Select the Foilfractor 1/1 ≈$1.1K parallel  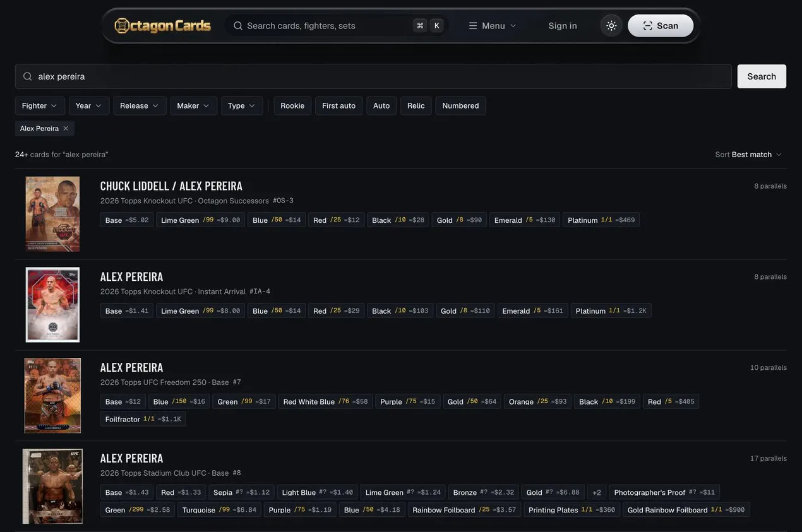pos(143,420)
